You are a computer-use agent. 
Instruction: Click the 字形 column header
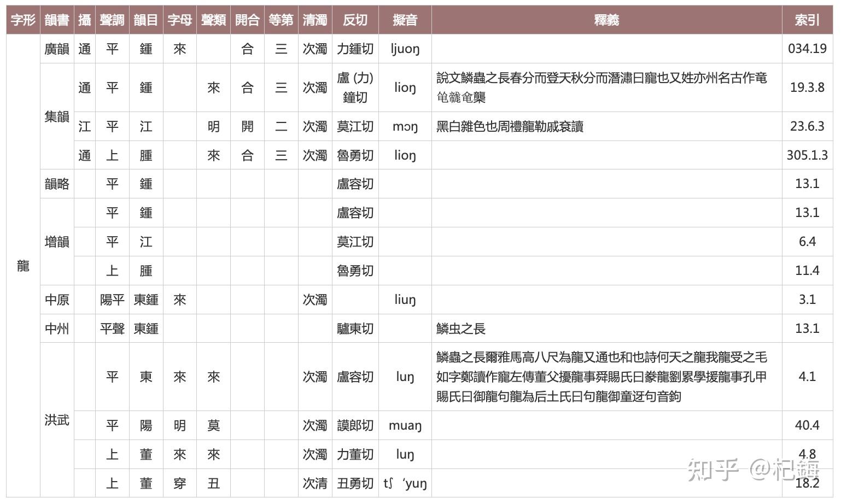tap(23, 20)
